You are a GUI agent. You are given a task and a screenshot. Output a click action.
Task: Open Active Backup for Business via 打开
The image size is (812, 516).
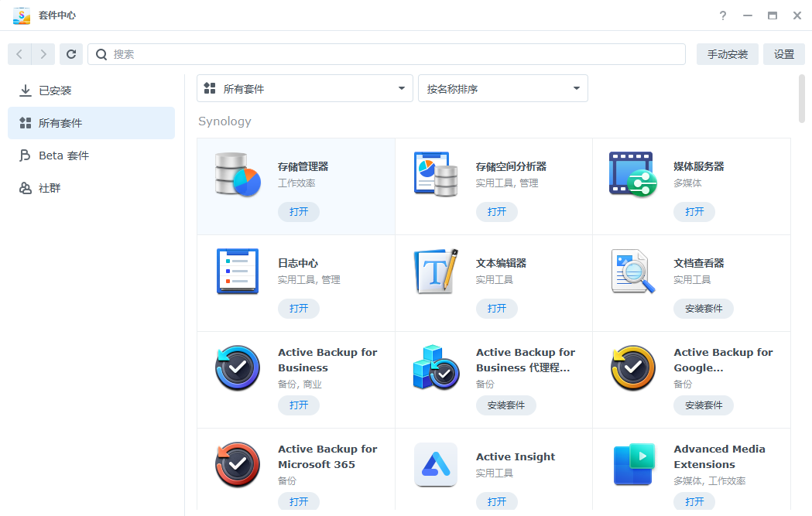299,405
